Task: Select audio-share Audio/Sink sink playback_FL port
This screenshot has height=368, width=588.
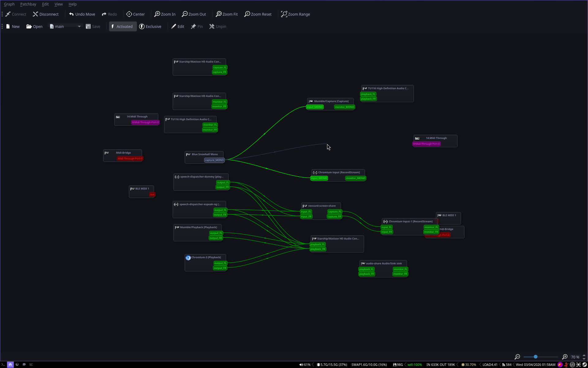Action: point(367,269)
